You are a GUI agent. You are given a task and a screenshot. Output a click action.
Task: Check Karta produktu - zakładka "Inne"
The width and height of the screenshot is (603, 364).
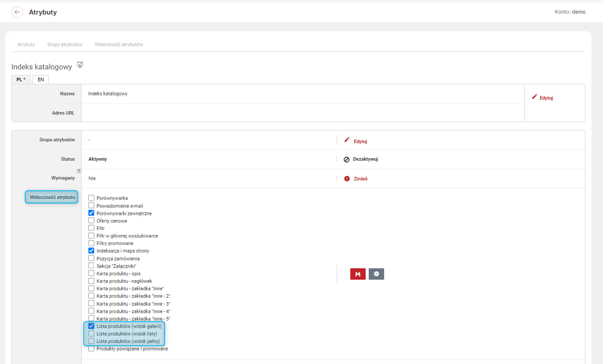(x=91, y=289)
